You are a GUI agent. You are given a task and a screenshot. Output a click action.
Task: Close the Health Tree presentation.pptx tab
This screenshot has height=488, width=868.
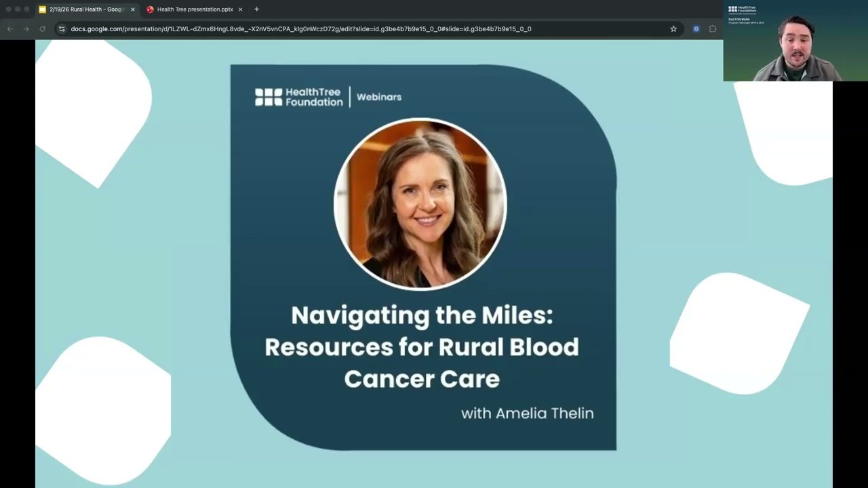[x=240, y=9]
